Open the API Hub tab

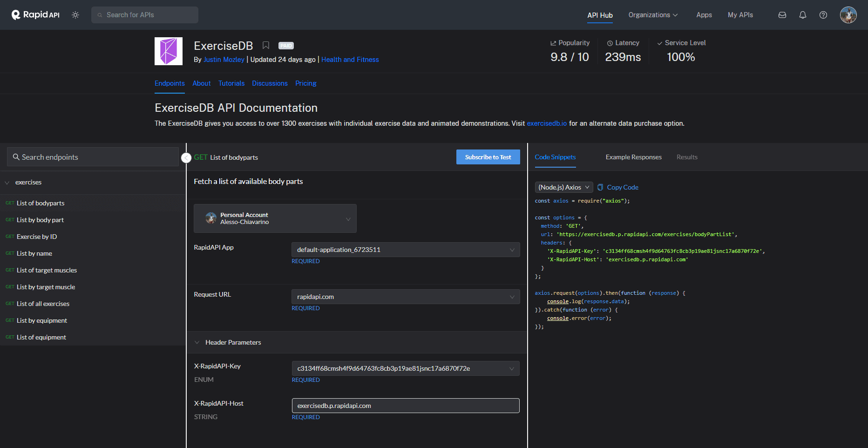coord(600,15)
